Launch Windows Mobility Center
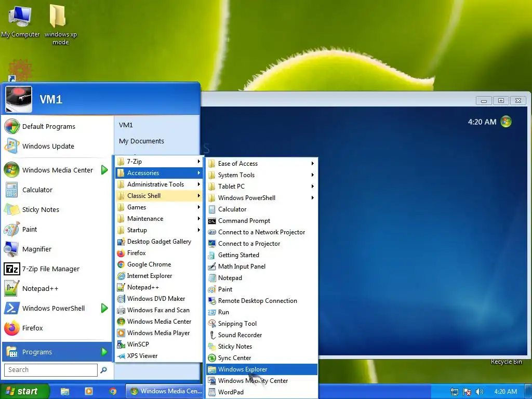The height and width of the screenshot is (399, 532). coord(262,381)
